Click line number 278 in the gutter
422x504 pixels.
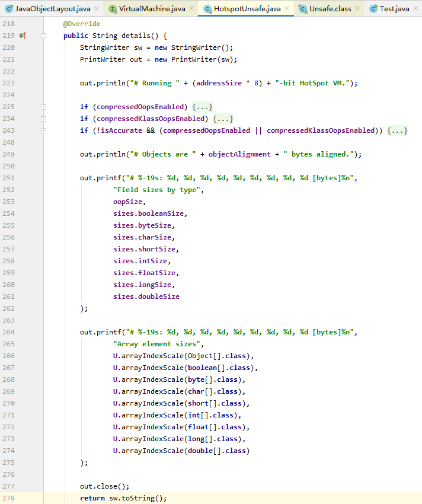click(9, 498)
